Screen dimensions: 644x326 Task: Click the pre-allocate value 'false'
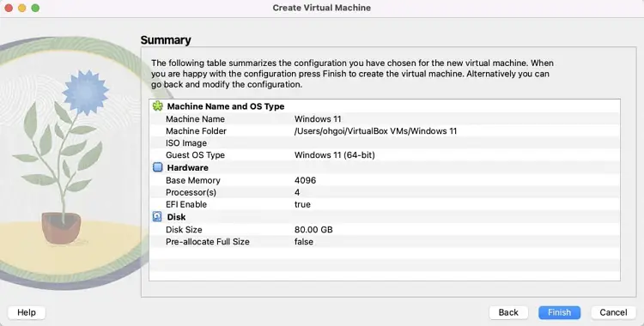pos(303,242)
